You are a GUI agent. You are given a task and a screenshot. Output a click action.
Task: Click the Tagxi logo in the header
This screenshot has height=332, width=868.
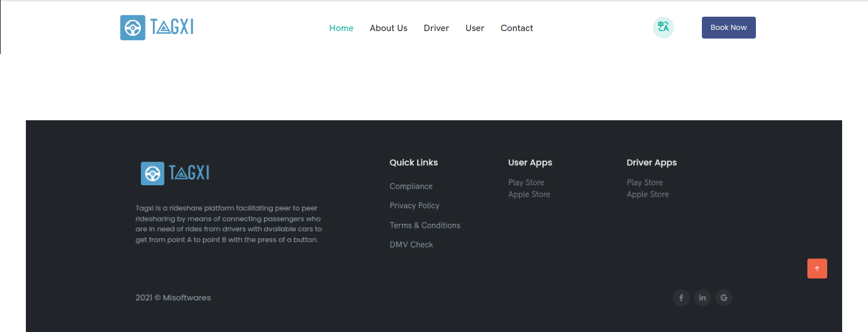(x=157, y=28)
